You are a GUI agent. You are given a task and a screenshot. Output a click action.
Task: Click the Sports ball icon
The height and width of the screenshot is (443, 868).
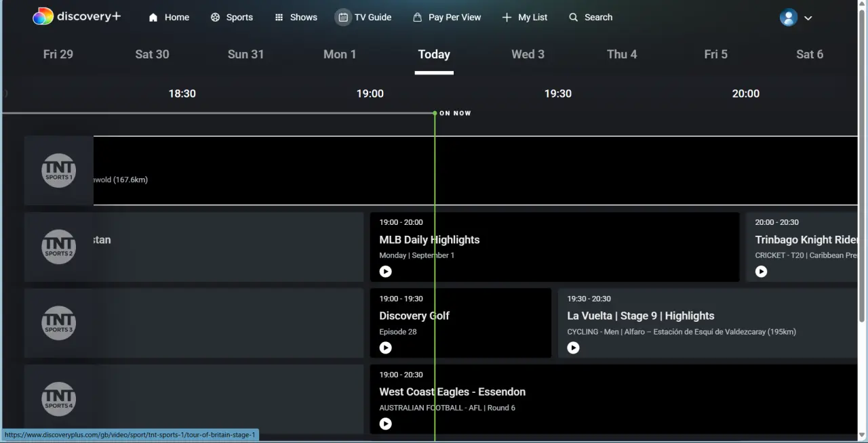point(215,18)
